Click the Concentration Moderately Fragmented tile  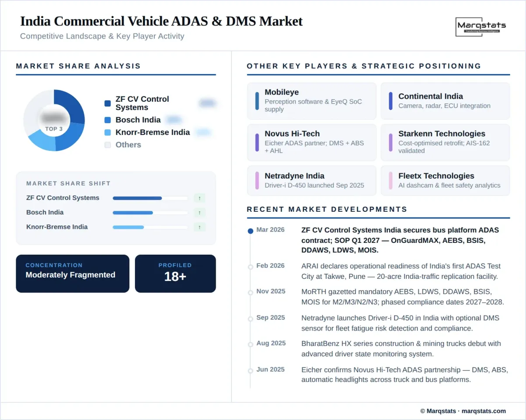(73, 274)
